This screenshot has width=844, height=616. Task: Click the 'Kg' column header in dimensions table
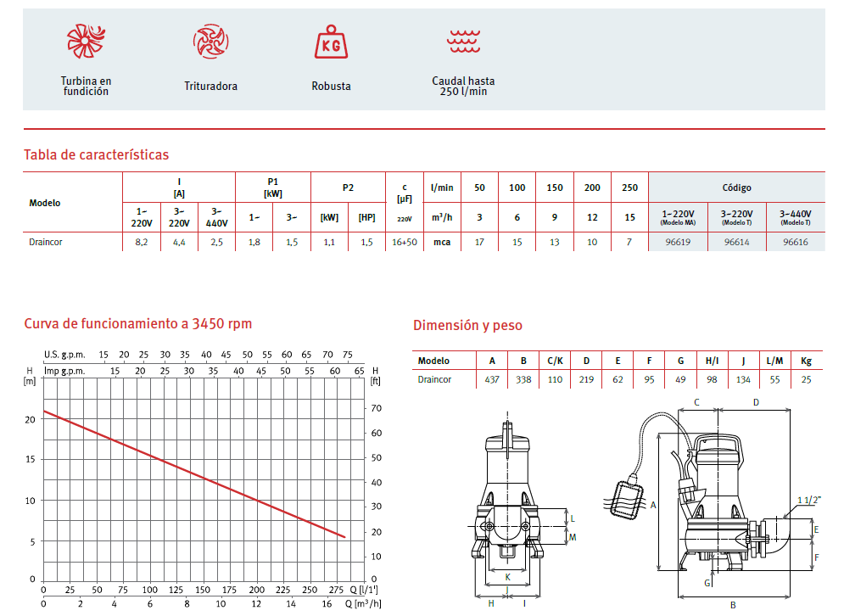(x=806, y=361)
